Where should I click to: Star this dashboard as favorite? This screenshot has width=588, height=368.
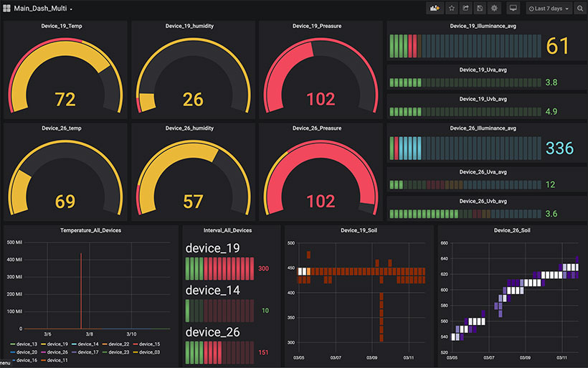452,9
